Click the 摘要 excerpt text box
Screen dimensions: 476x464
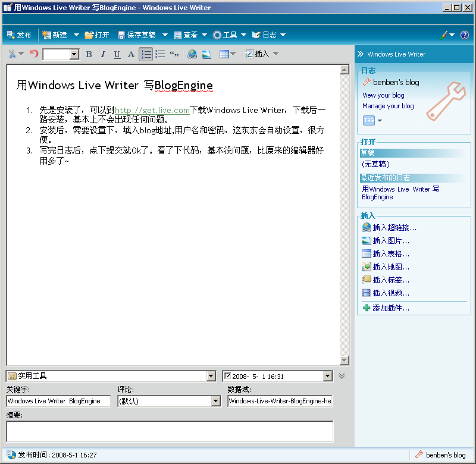[170, 431]
